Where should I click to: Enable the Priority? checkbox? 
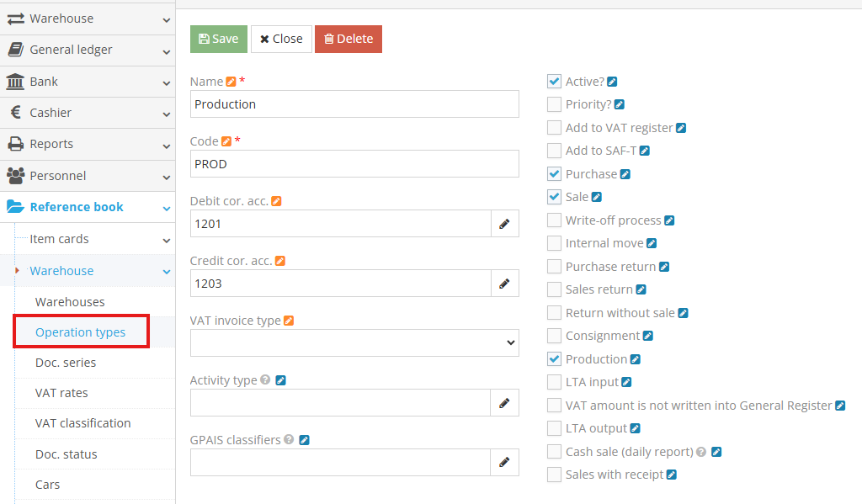pos(554,104)
